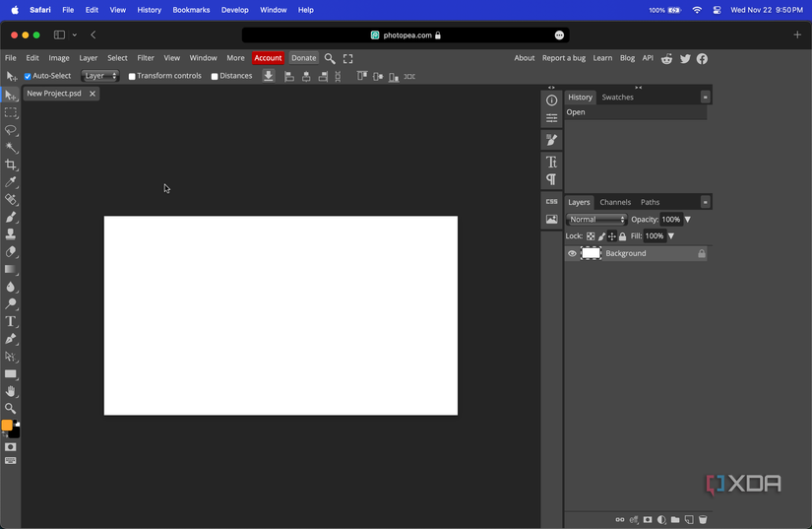Screen dimensions: 812x529
Task: Select the Type tool
Action: click(x=11, y=321)
